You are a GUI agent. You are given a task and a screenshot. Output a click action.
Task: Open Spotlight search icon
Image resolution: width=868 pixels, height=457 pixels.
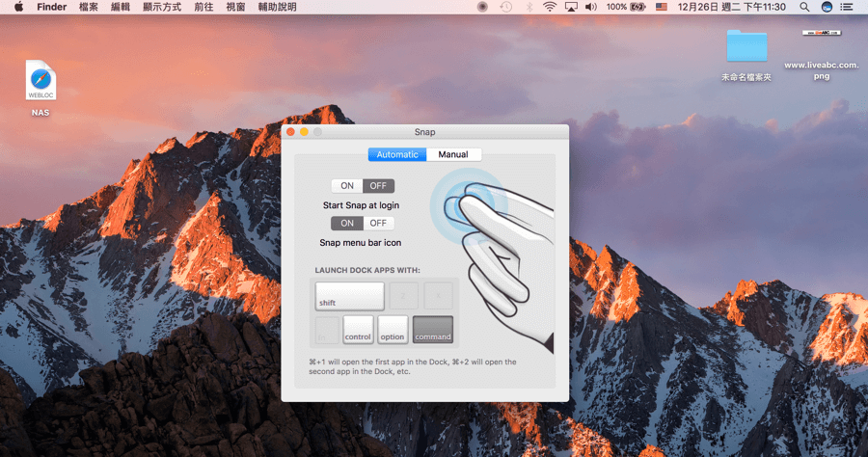coord(804,7)
